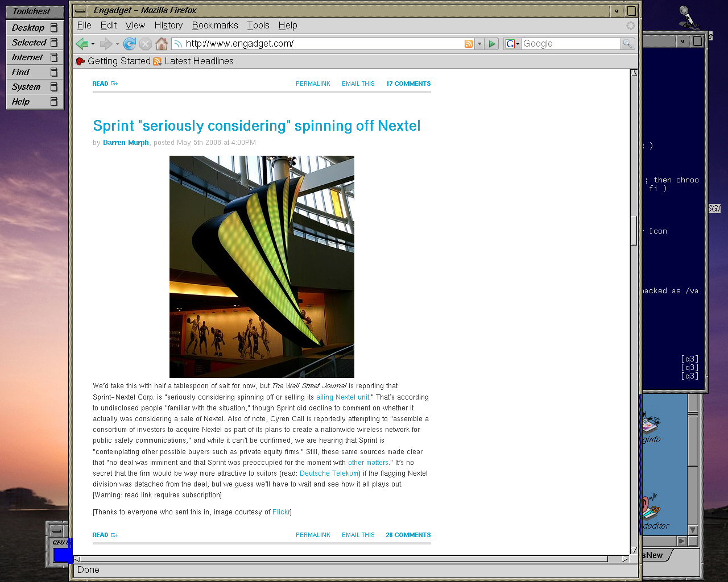Open the Selected toolchest menu
The height and width of the screenshot is (582, 728).
click(35, 43)
